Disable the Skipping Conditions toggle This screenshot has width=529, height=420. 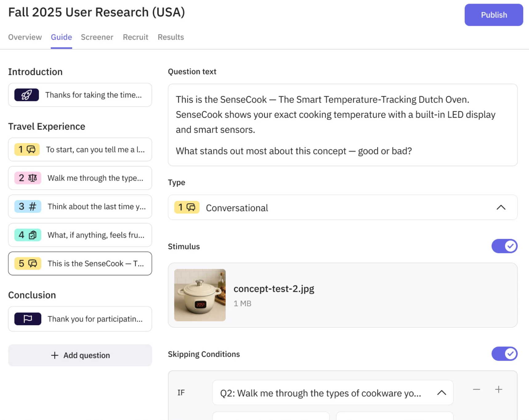pyautogui.click(x=504, y=354)
